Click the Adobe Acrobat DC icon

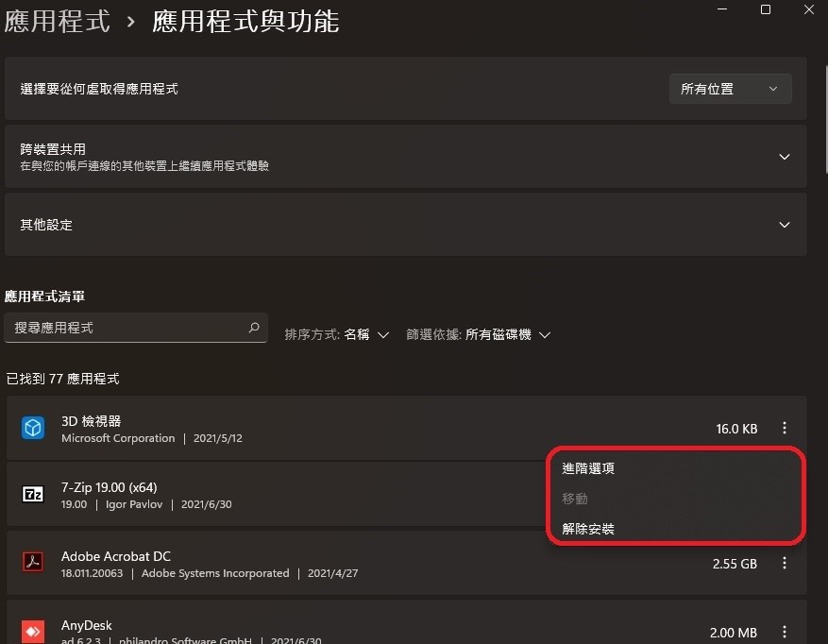pyautogui.click(x=33, y=562)
